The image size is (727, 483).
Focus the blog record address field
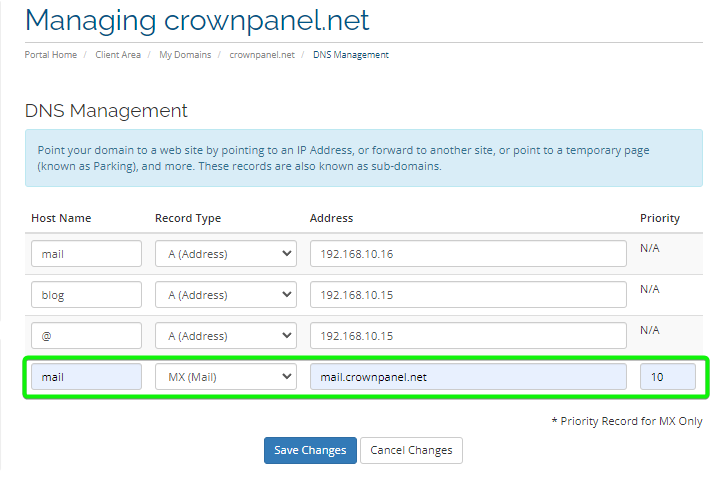point(468,294)
